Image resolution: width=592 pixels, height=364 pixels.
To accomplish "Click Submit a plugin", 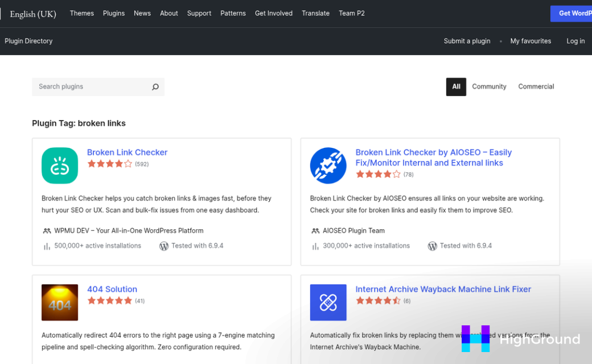I will point(467,41).
